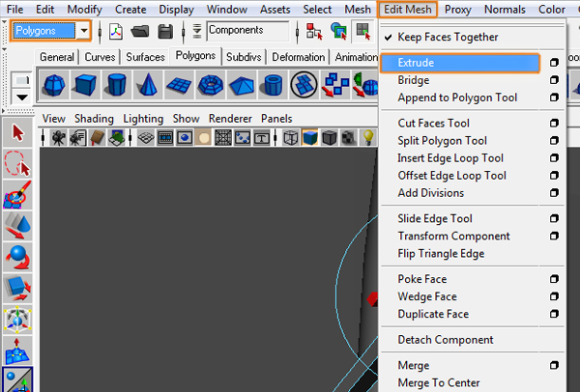The image size is (580, 392).
Task: Open Duplicate Face options box
Action: coord(554,314)
